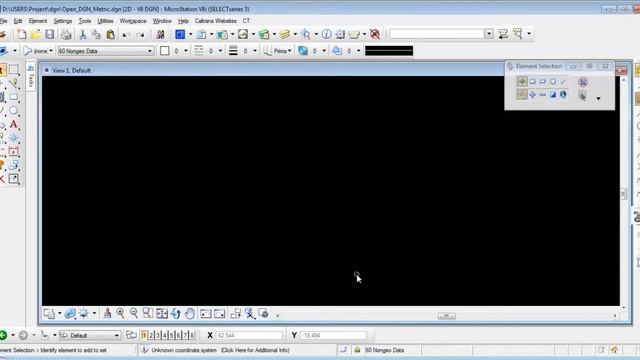Rotate view with the rotate arrows icon
Image resolution: width=640 pixels, height=360 pixels.
pyautogui.click(x=176, y=313)
